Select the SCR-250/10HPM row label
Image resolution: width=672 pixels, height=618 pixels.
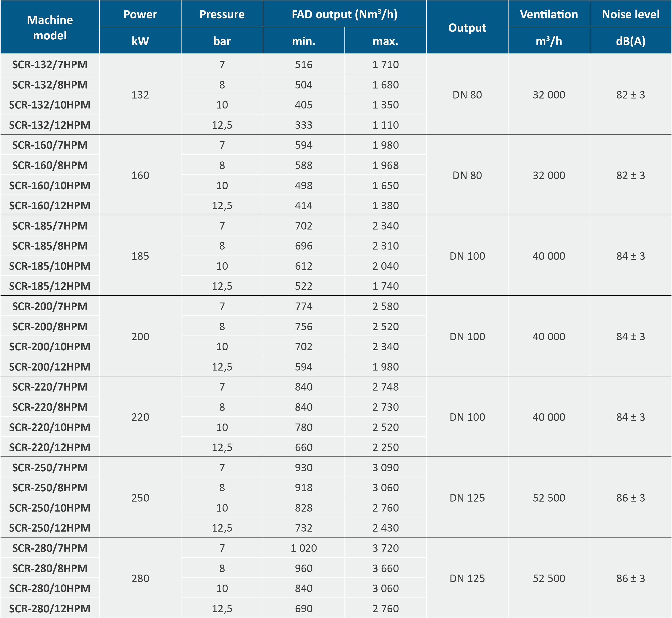tap(50, 508)
